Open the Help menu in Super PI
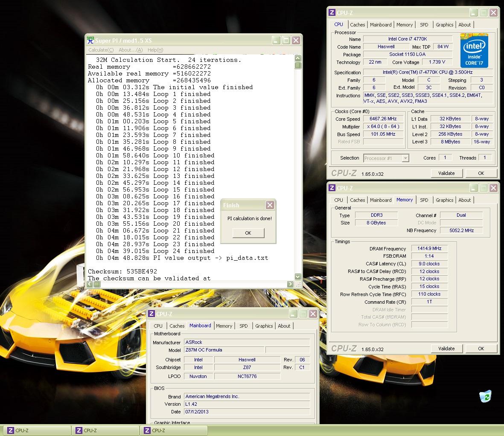 point(155,50)
